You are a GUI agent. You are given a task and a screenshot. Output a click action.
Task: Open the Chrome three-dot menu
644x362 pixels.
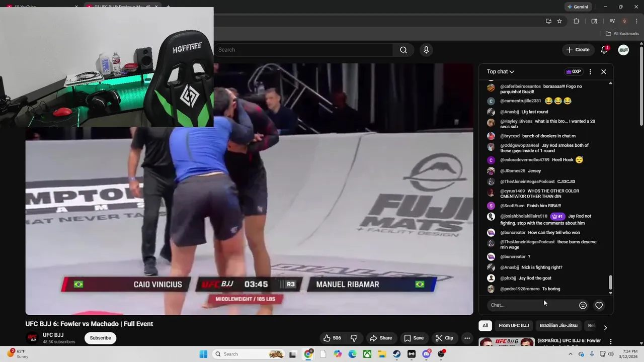(x=635, y=21)
